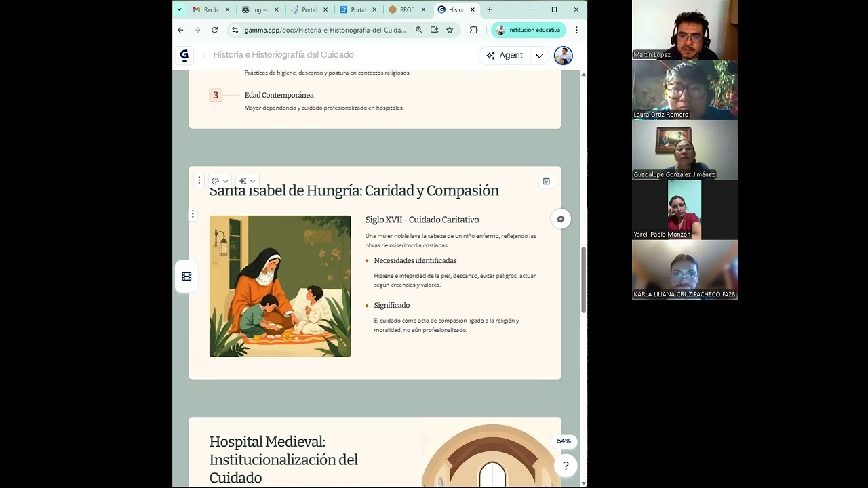Click the block drag handle dots
Viewport: 868px width, 488px height.
tap(193, 214)
